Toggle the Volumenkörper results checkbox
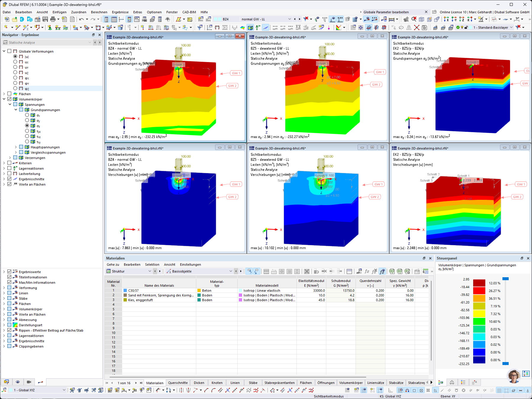Image resolution: width=532 pixels, height=399 pixels. 9,99
